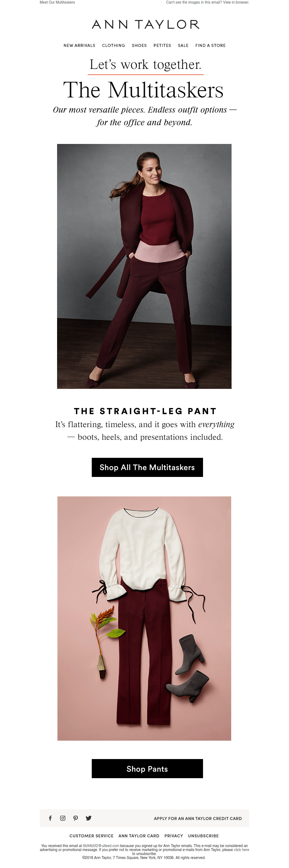Viewport: 289px width, 868px height.
Task: Open the Twitter bird icon
Action: coord(89,818)
